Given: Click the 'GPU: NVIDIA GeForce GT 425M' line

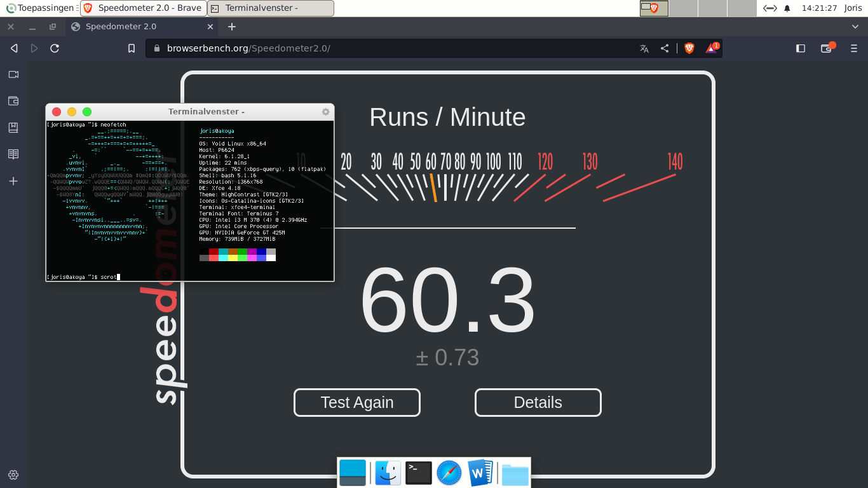Looking at the screenshot, I should pos(242,233).
